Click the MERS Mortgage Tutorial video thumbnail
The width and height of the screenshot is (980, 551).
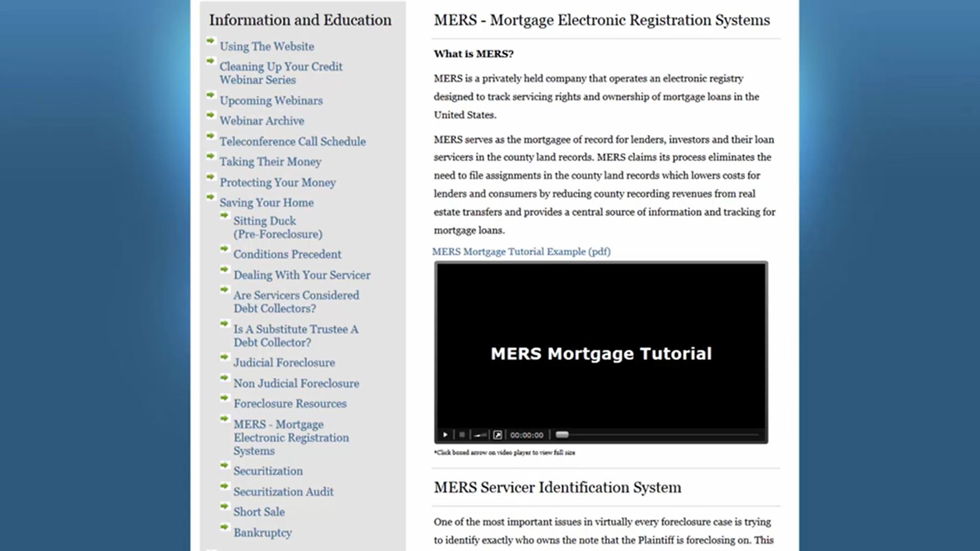click(601, 347)
